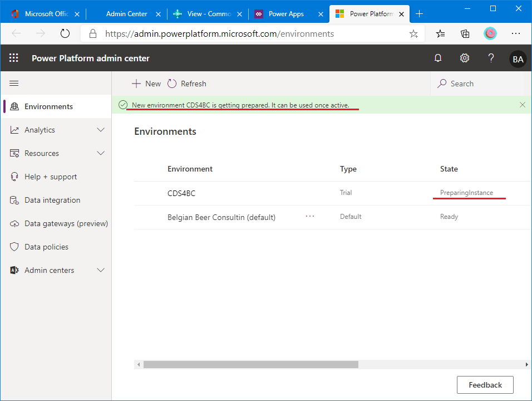Open settings gear in admin center header
Viewport: 532px width, 401px height.
(x=465, y=58)
